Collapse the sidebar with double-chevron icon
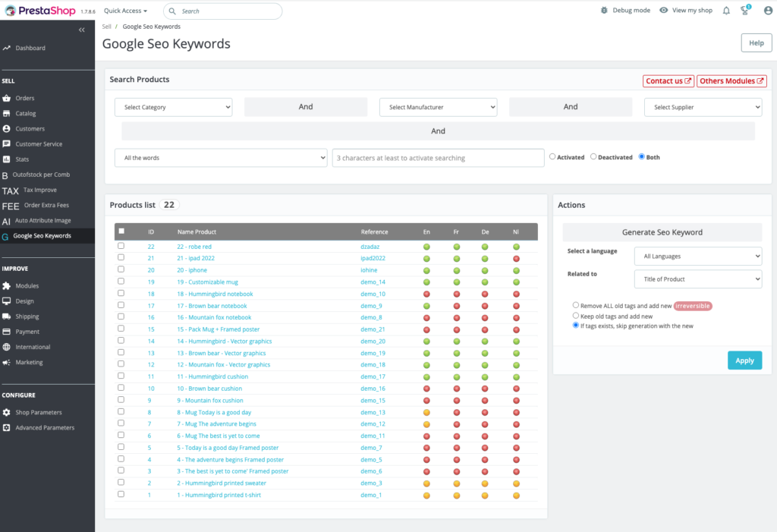Image resolution: width=777 pixels, height=532 pixels. tap(82, 30)
